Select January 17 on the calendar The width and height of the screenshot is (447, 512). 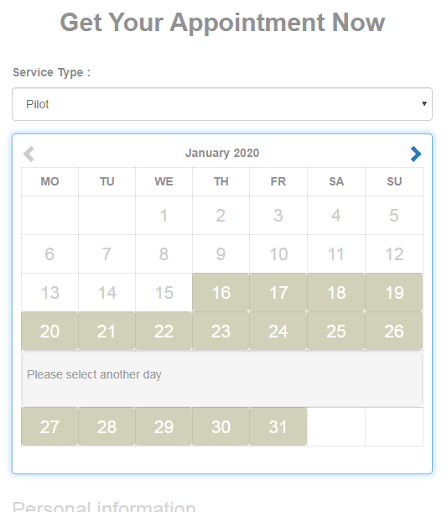click(x=278, y=292)
